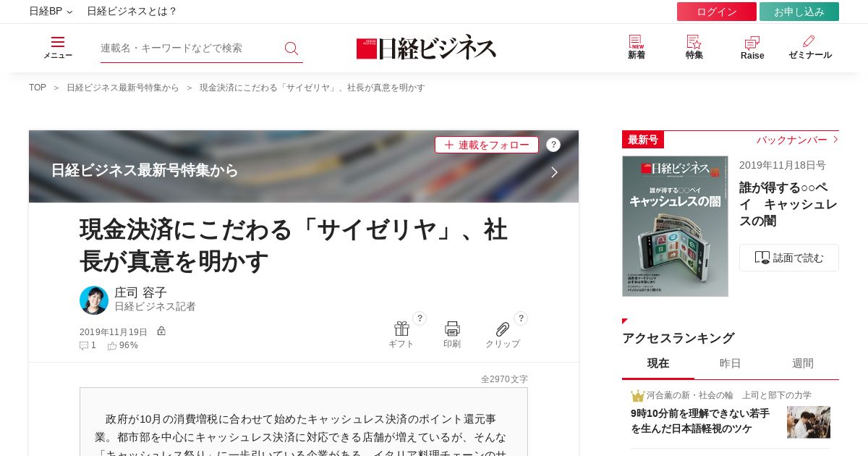Expand the 日経BP dropdown

click(51, 12)
